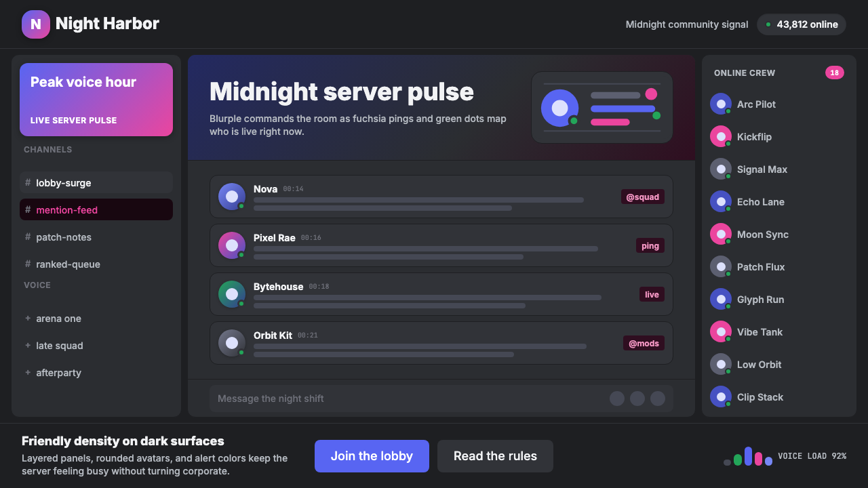Click Bytehouse's green message avatar

(x=232, y=294)
